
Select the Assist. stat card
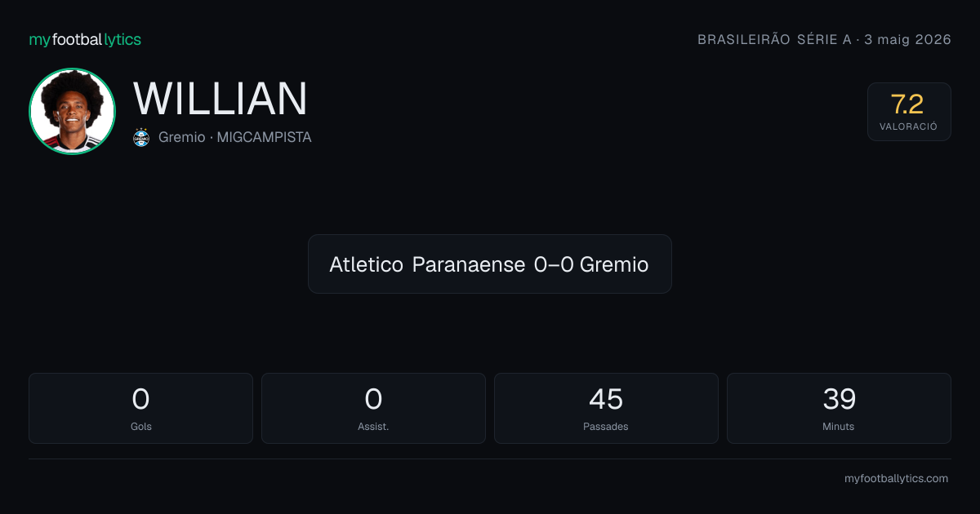(x=373, y=408)
